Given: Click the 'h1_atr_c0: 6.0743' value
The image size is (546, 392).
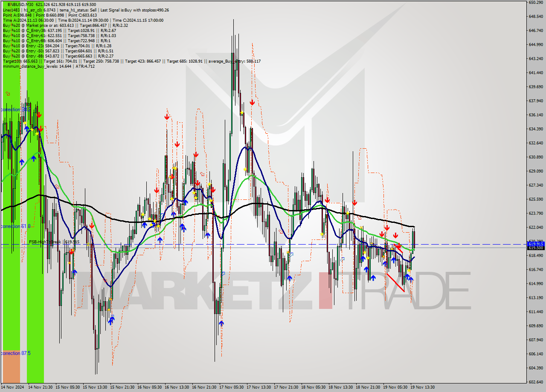Looking at the screenshot, I should pos(39,10).
